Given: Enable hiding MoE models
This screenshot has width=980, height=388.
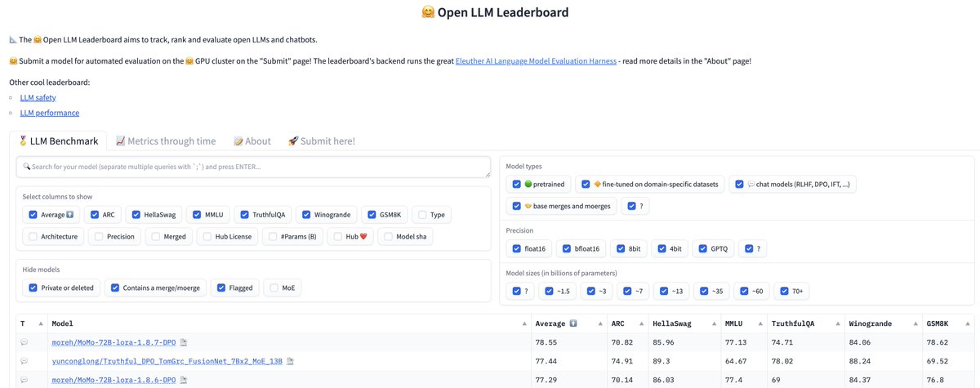Looking at the screenshot, I should coord(274,288).
